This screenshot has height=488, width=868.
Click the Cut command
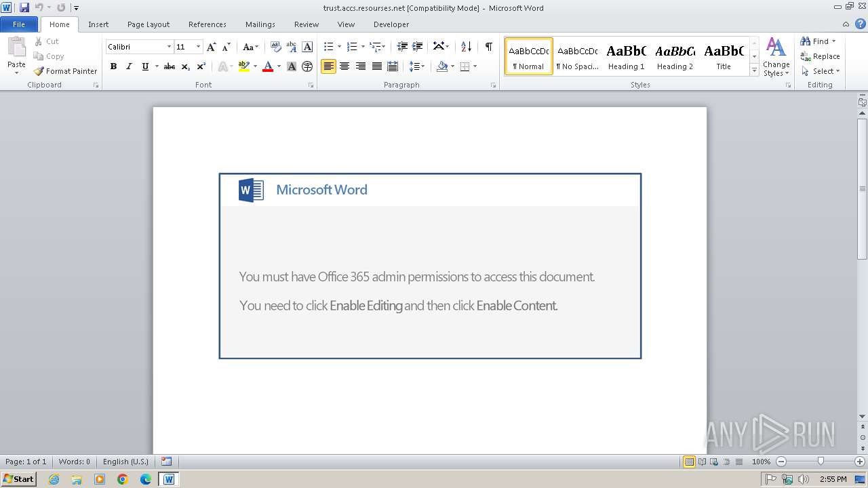point(47,41)
